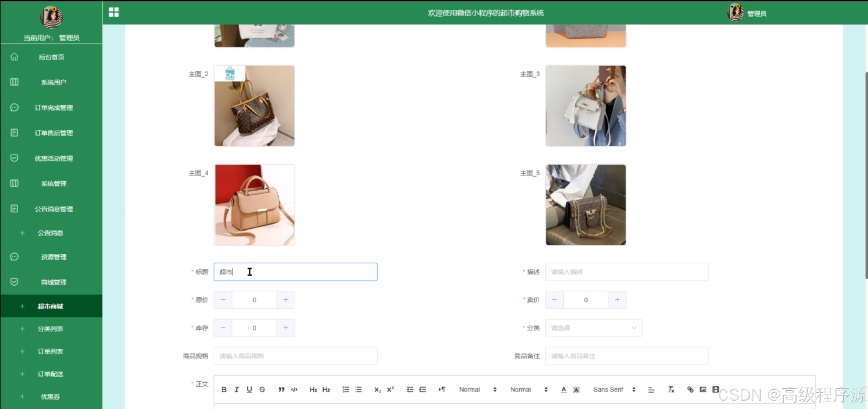868x409 pixels.
Task: Open the 分类 category dropdown
Action: click(x=593, y=328)
